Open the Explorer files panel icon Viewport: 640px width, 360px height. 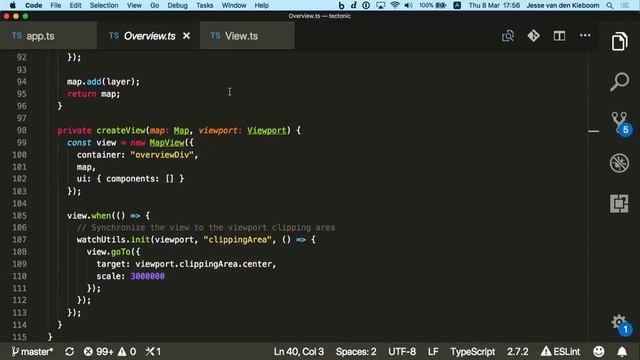(x=619, y=41)
